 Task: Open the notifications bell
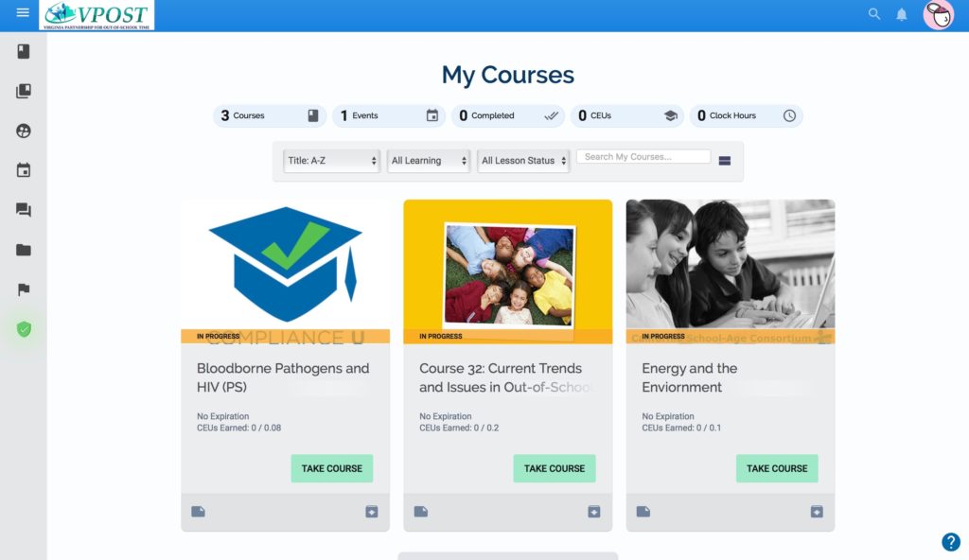pyautogui.click(x=902, y=14)
